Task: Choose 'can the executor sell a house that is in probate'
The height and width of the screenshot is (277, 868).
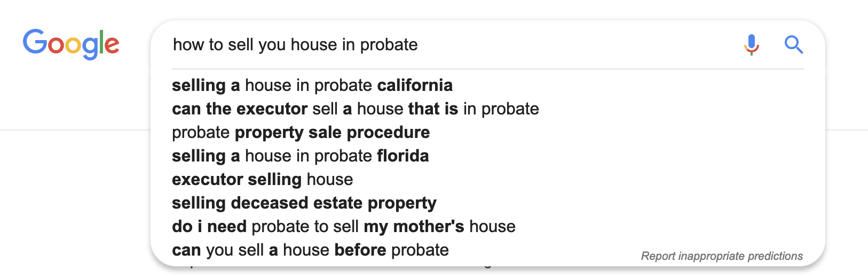Action: click(487, 109)
